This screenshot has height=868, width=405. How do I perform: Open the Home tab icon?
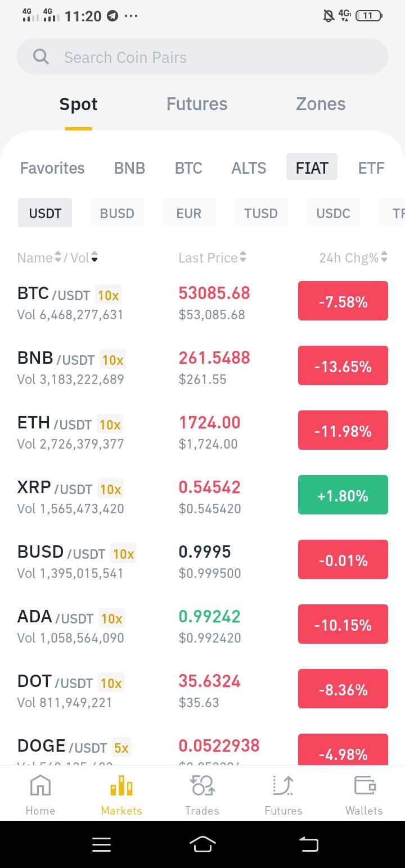[x=40, y=785]
